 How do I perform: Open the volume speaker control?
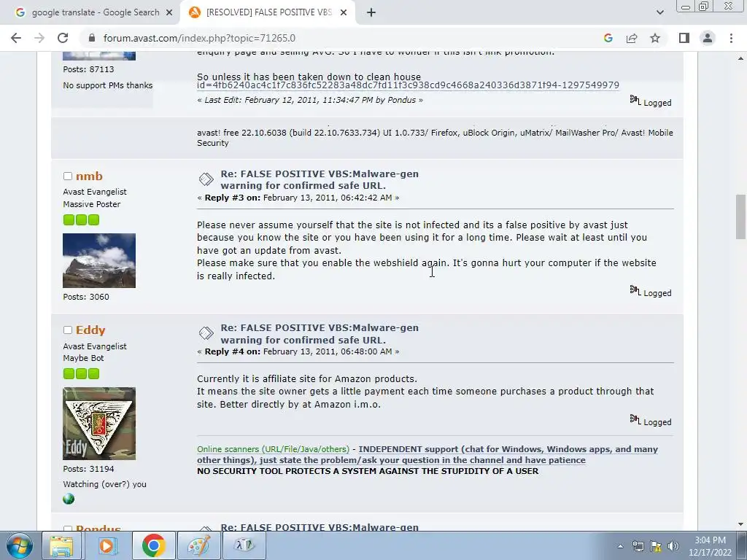point(673,546)
